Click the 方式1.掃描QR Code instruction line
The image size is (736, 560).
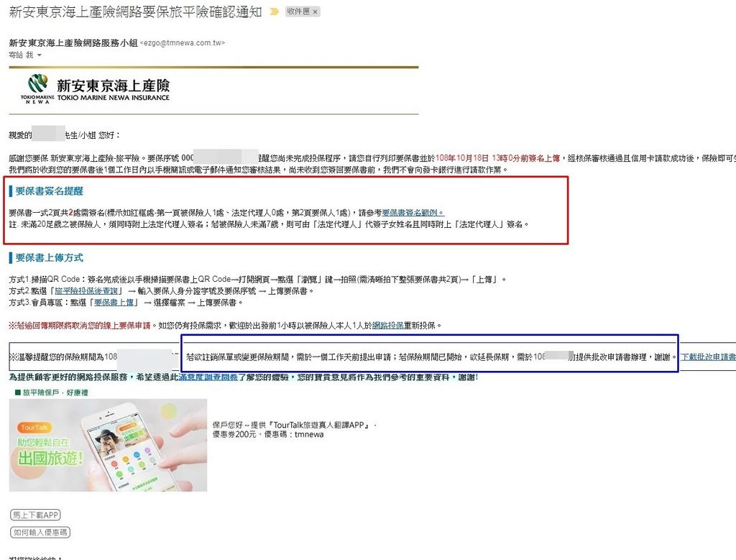[257, 280]
